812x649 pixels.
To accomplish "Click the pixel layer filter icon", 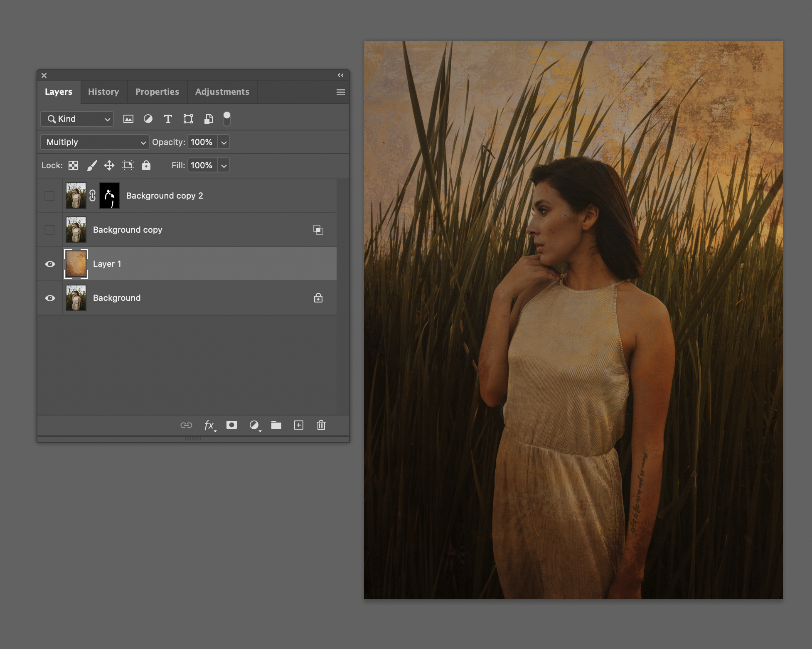I will (x=128, y=119).
